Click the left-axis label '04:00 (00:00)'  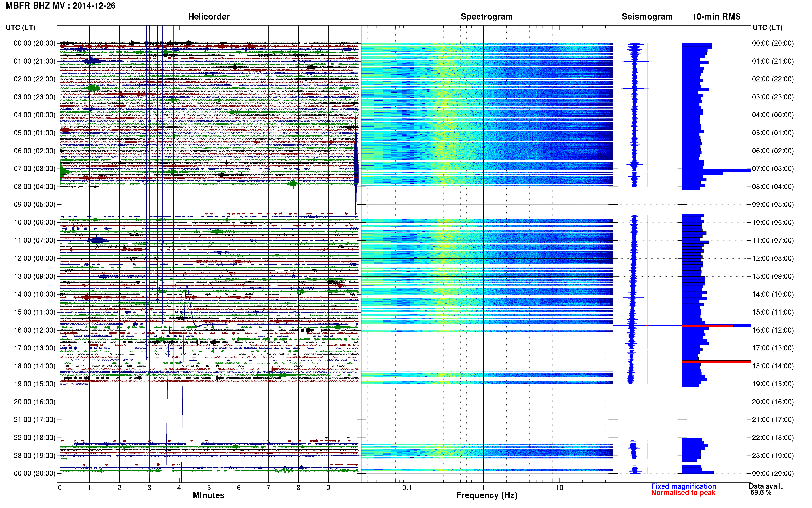coord(35,115)
